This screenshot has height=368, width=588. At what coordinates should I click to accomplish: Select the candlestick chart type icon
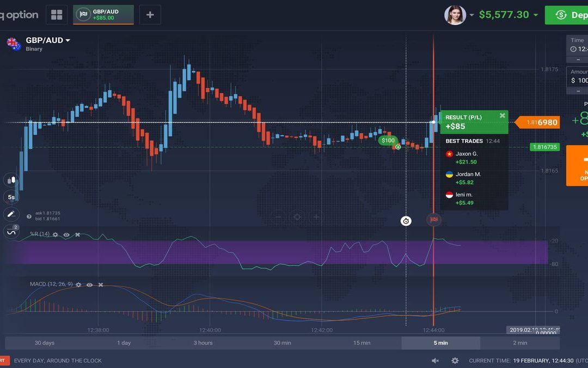click(11, 180)
